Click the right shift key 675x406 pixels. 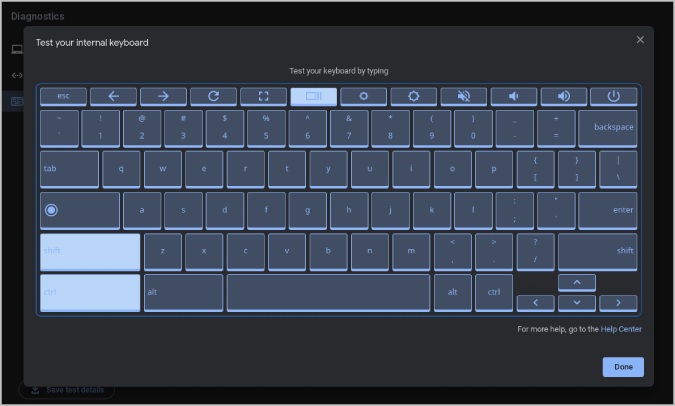(598, 251)
